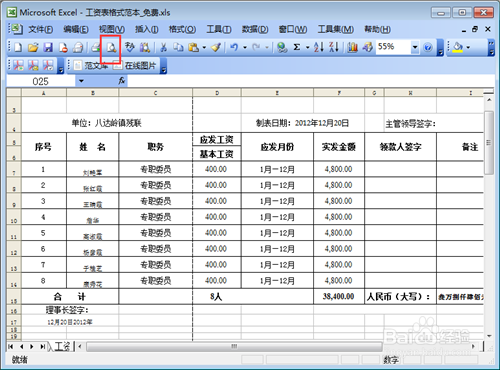Open the Chart Wizard icon
The height and width of the screenshot is (370, 500).
352,48
